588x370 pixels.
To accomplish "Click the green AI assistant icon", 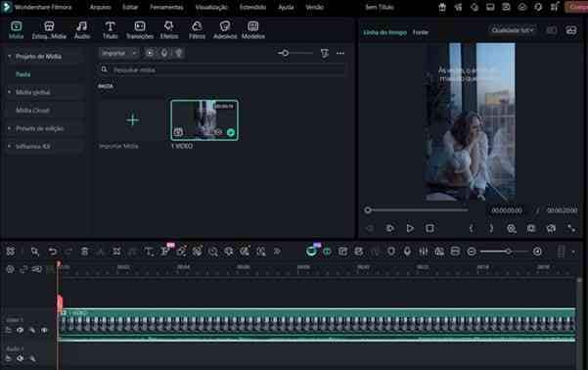I will (311, 252).
